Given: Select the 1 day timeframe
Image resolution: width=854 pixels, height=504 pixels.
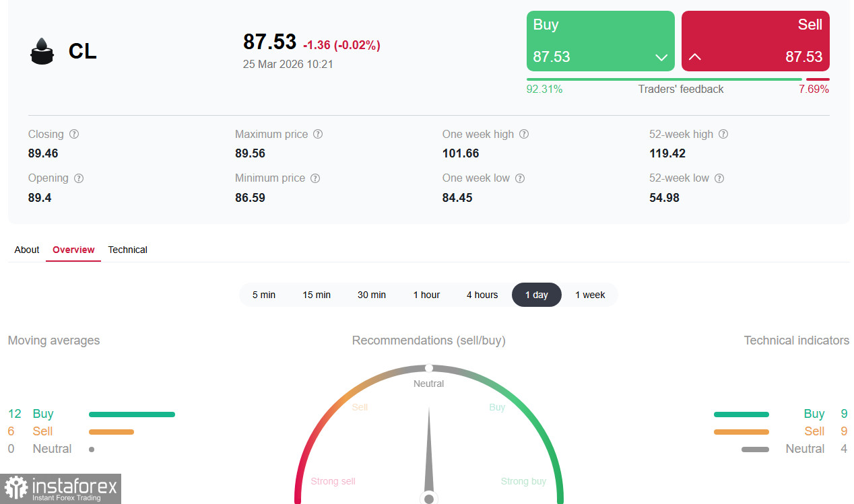Looking at the screenshot, I should click(x=537, y=295).
